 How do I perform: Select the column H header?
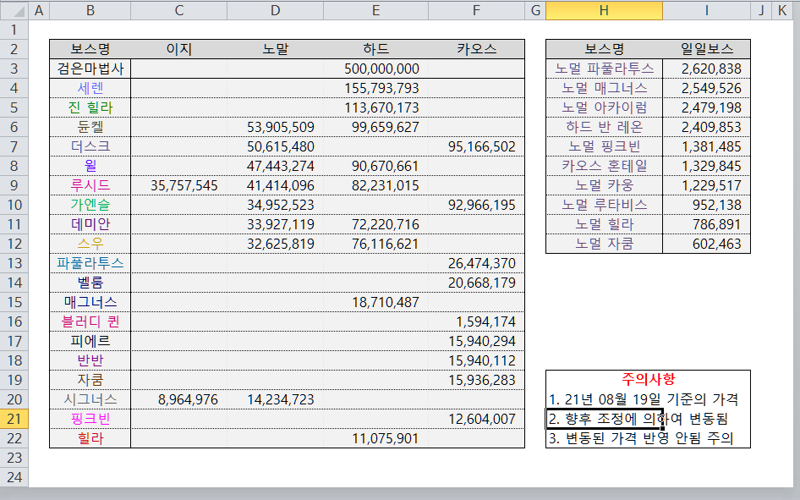tap(604, 10)
